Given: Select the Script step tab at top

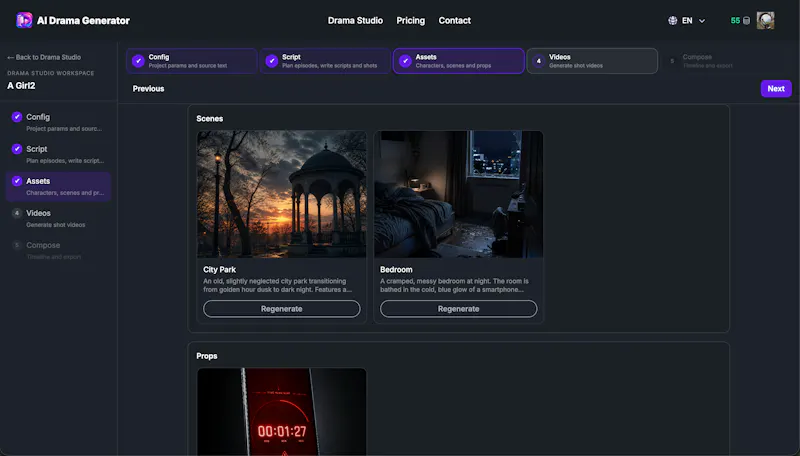Looking at the screenshot, I should (x=326, y=61).
